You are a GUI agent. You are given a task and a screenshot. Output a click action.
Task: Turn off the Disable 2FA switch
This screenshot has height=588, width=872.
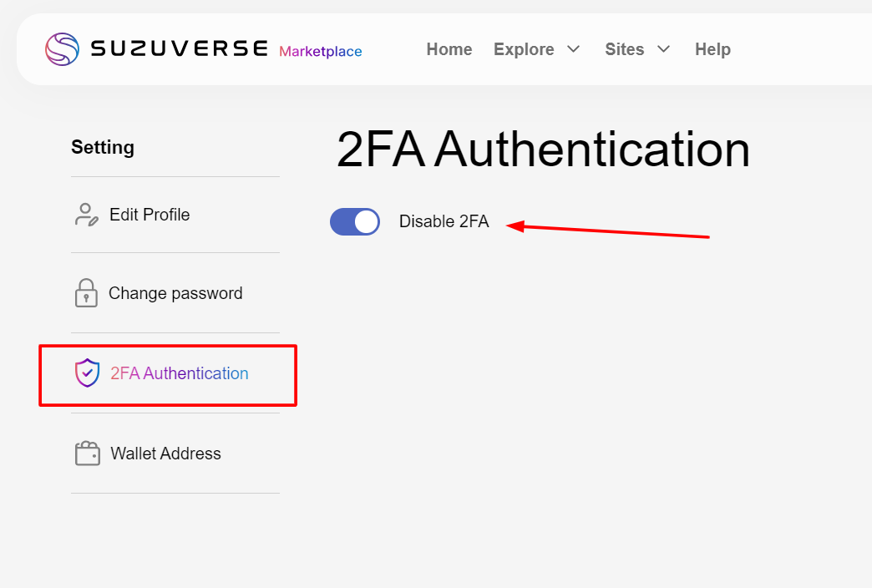tap(355, 221)
